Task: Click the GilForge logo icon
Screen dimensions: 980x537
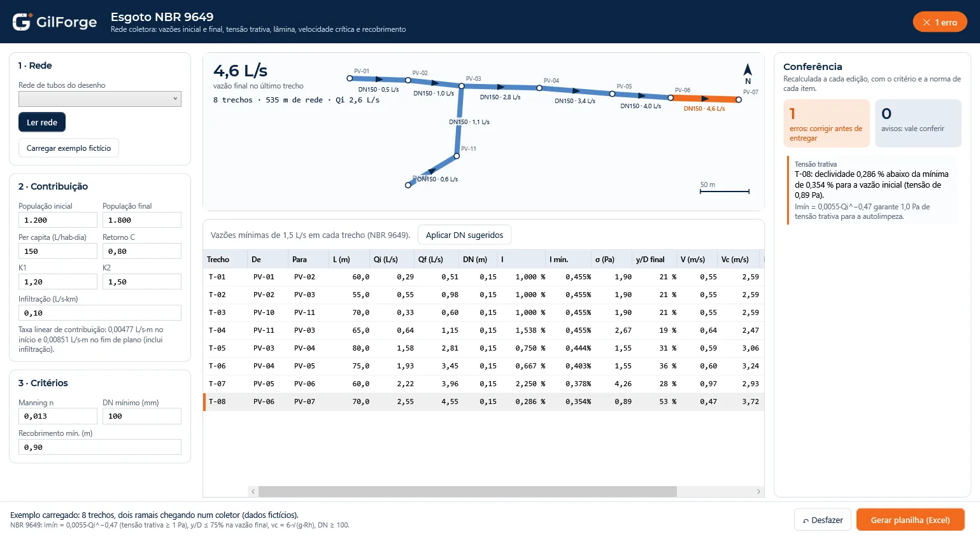Action: click(x=22, y=22)
